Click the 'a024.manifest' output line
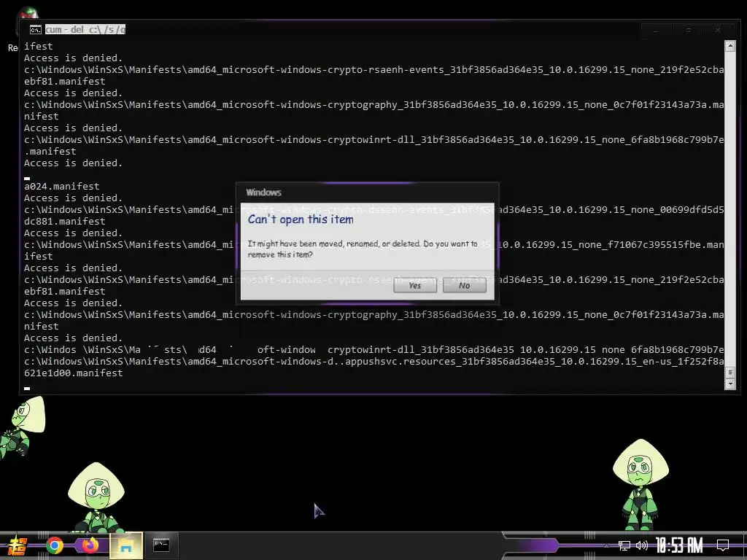 click(62, 186)
